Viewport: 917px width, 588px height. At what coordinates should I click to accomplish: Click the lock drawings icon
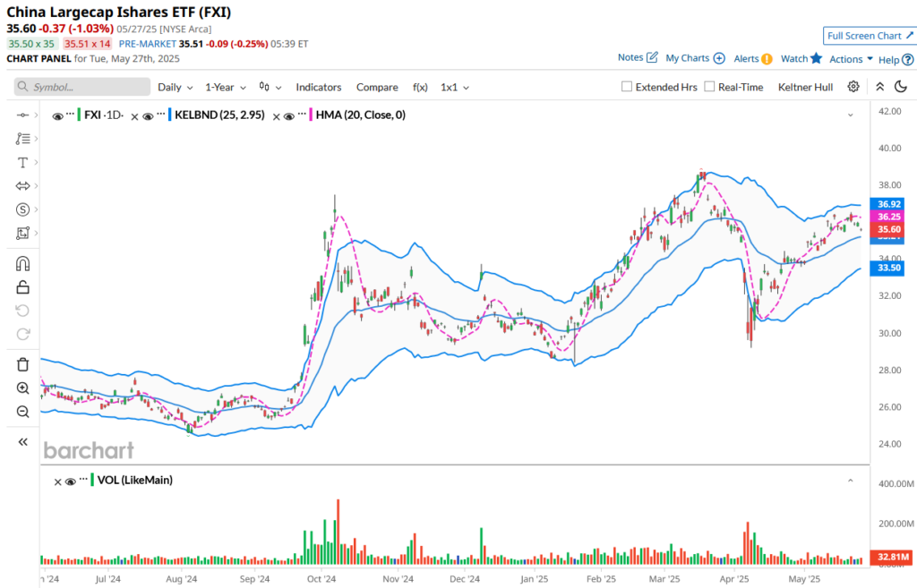click(23, 287)
